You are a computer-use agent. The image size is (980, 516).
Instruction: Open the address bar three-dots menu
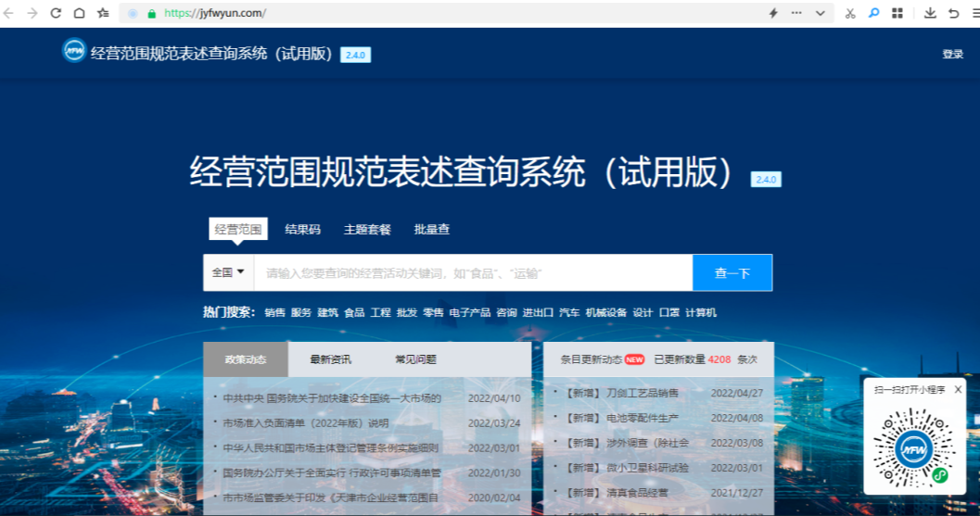point(796,13)
